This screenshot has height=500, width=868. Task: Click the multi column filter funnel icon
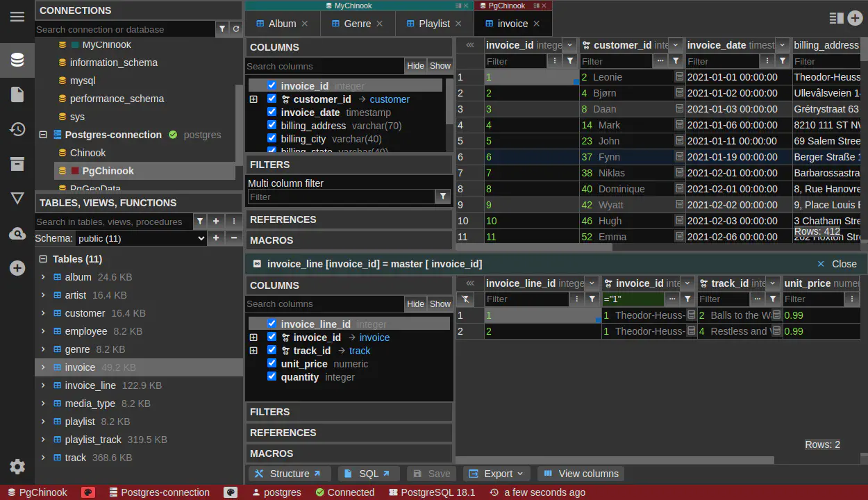click(443, 197)
